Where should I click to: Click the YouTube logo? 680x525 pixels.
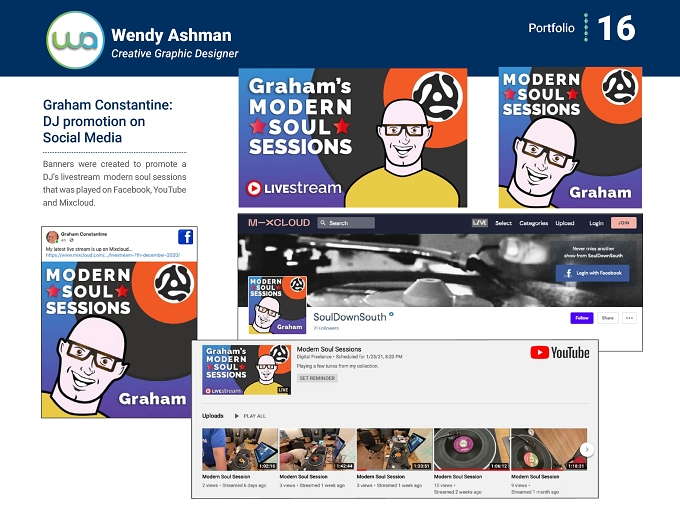[560, 352]
